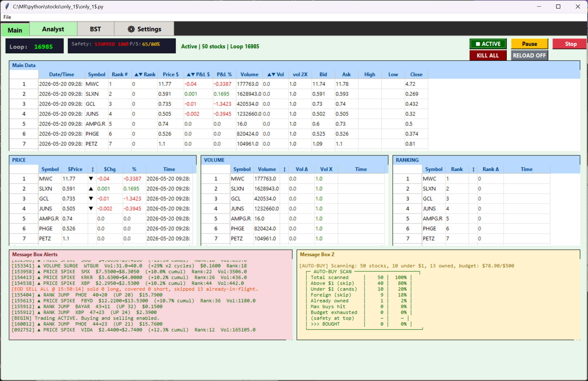
Task: Sort Main Data by Symbol column header
Action: tap(97, 74)
